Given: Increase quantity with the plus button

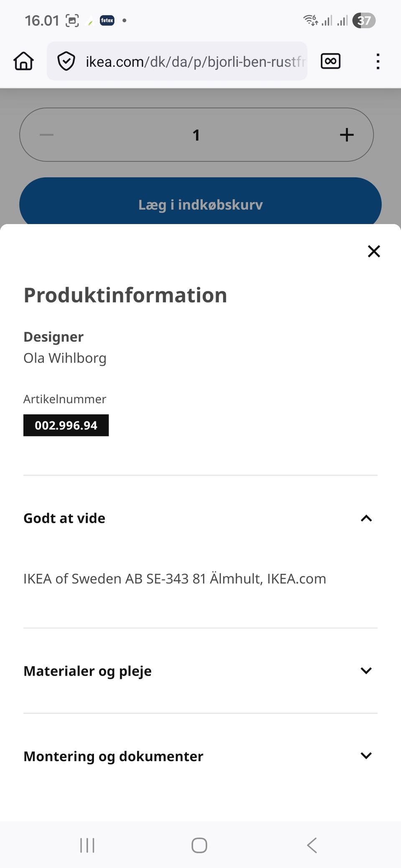Looking at the screenshot, I should coord(347,135).
